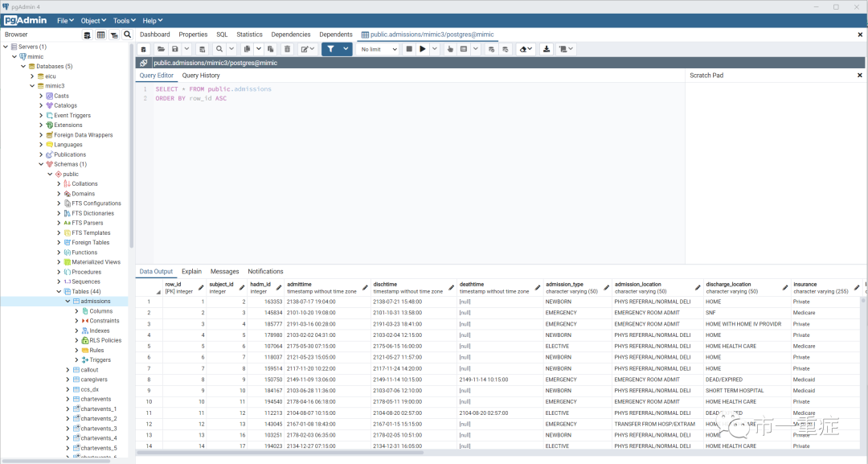Switch to the Dashboard tab
The width and height of the screenshot is (868, 464).
[155, 35]
